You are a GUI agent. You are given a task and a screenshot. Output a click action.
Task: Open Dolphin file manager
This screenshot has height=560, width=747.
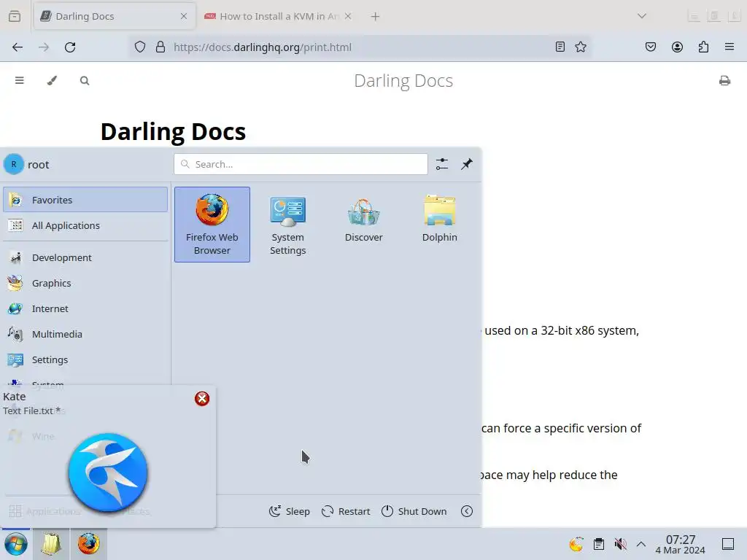coord(439,225)
